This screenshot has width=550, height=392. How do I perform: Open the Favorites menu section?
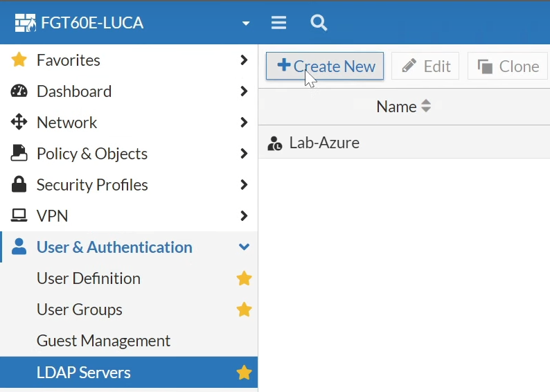coord(129,60)
